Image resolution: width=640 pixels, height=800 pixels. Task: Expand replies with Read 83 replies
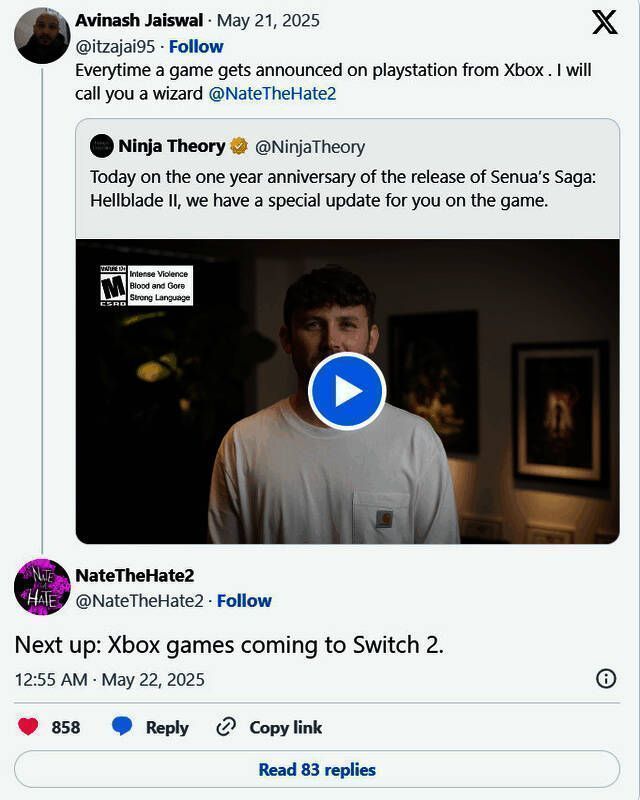[x=320, y=770]
